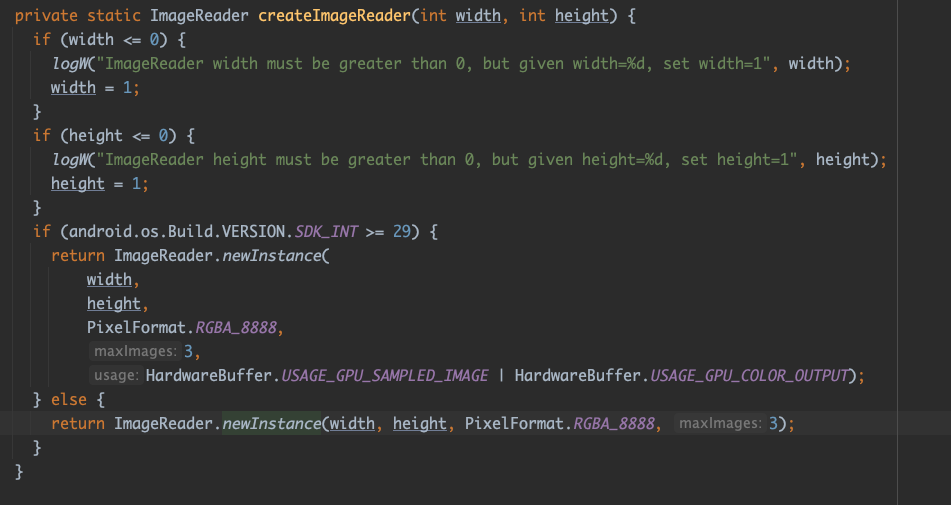
Task: Click the "width = 1" assignment line
Action: tap(95, 87)
